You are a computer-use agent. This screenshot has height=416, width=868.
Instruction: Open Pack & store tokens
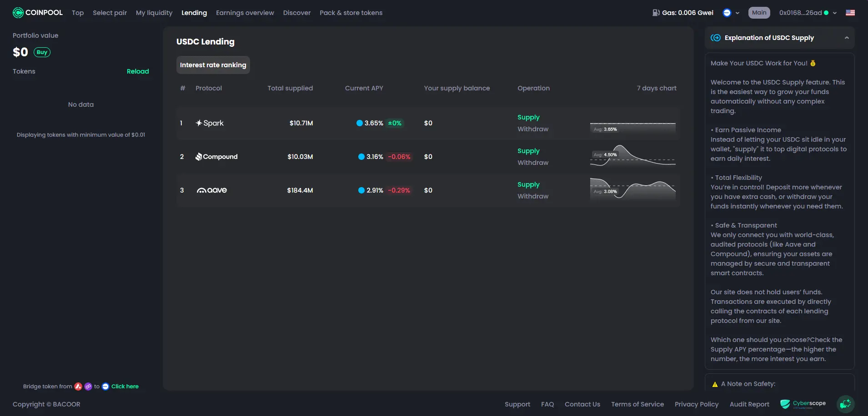point(351,13)
